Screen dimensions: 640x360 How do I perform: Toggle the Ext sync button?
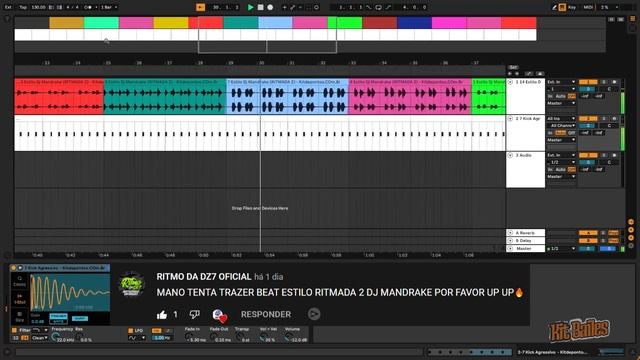(8, 7)
